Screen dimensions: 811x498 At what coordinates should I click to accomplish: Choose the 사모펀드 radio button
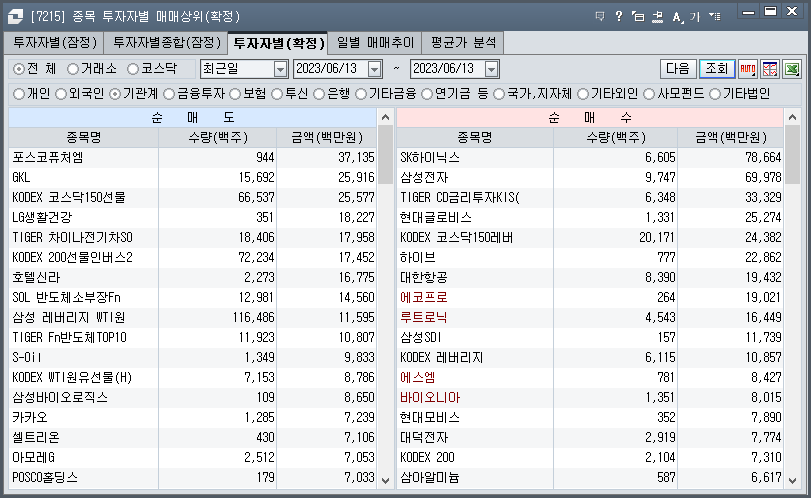649,94
